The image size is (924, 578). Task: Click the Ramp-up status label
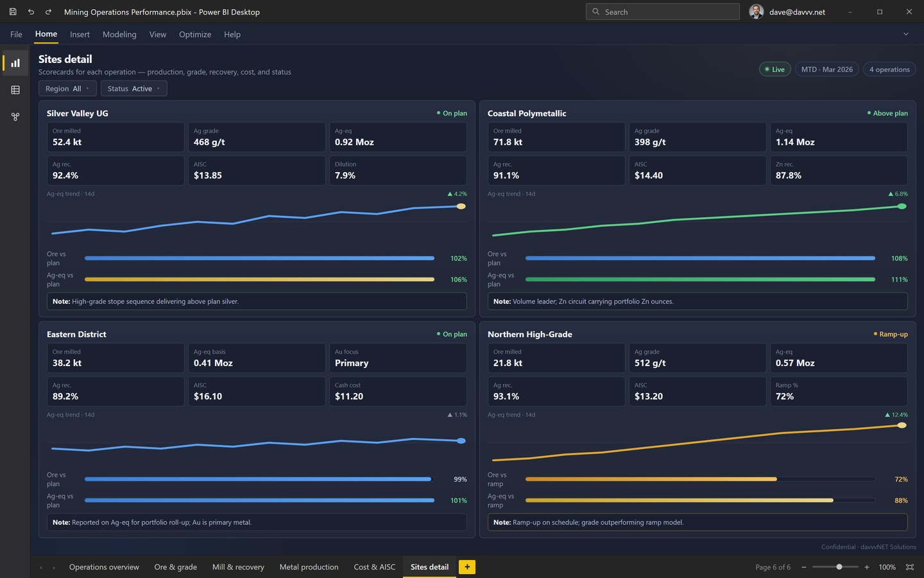coord(891,334)
